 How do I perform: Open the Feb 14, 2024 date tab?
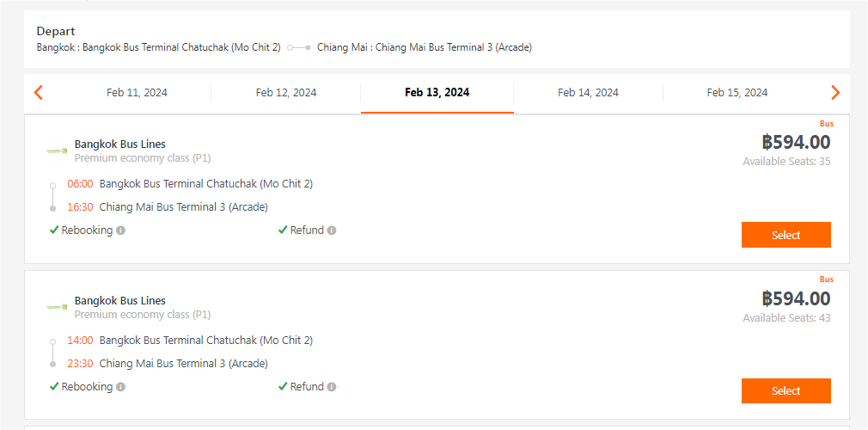(x=588, y=93)
